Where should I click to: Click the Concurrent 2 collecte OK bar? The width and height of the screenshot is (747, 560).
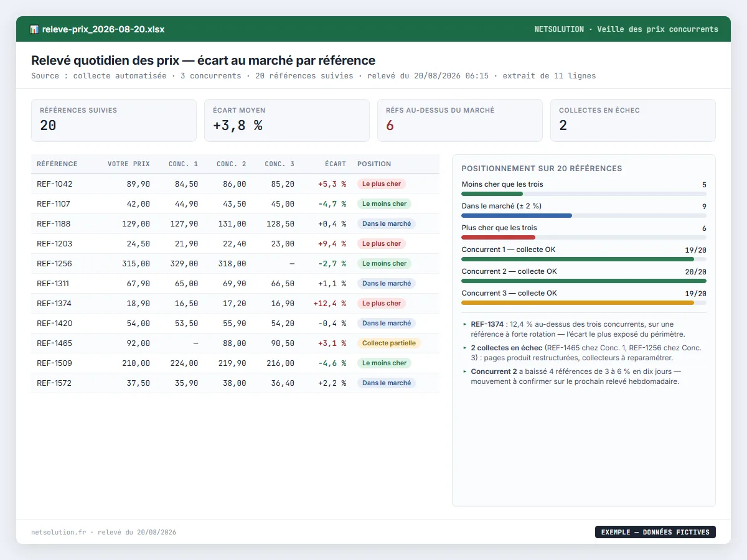584,281
